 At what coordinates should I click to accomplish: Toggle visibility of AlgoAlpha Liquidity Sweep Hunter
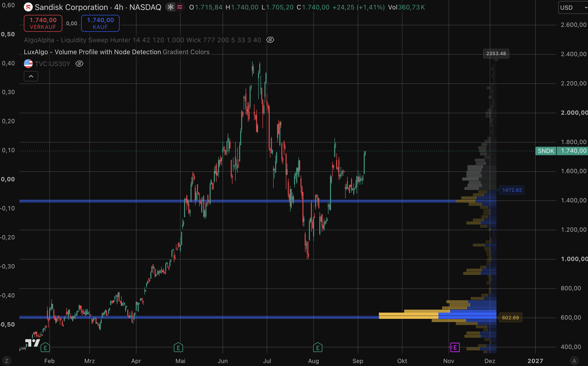(270, 40)
